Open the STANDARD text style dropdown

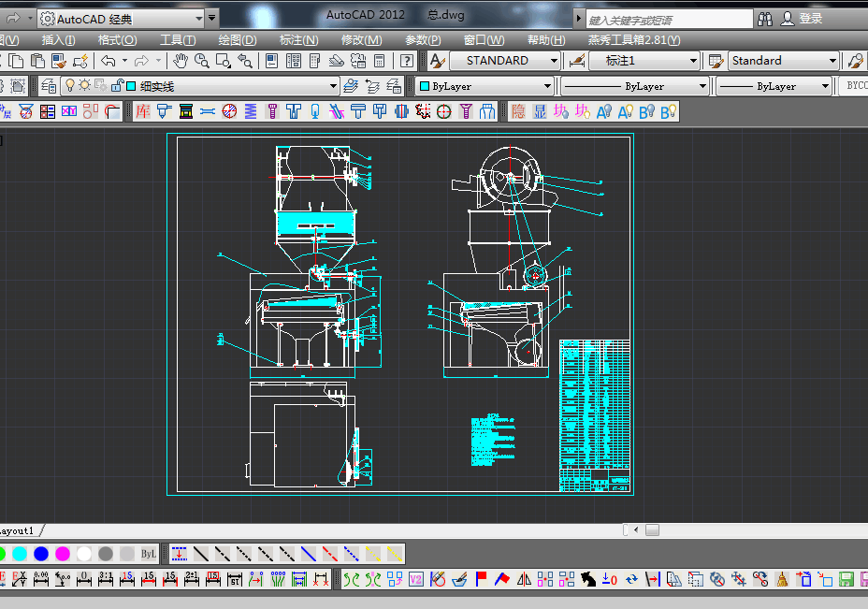point(554,61)
